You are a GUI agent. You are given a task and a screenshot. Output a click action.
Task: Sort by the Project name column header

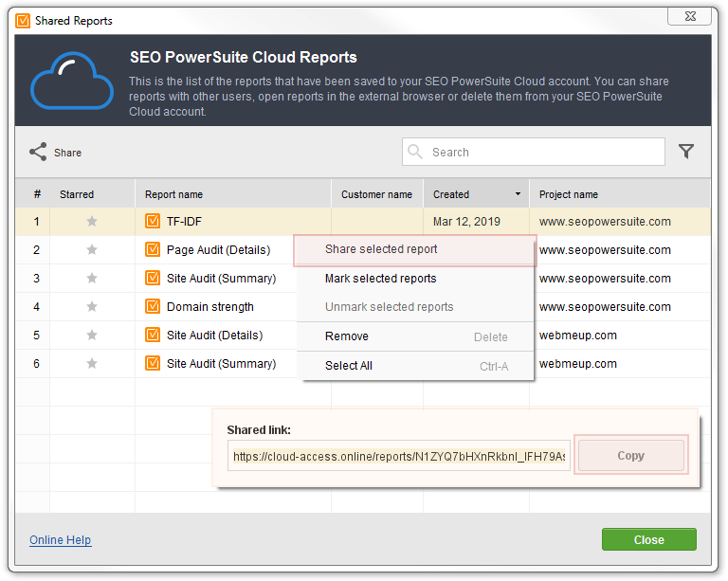(620, 194)
